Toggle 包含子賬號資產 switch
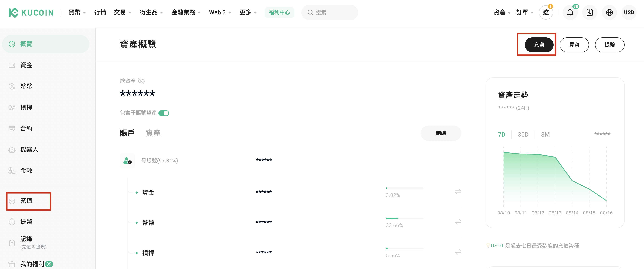The image size is (644, 269). (x=164, y=113)
